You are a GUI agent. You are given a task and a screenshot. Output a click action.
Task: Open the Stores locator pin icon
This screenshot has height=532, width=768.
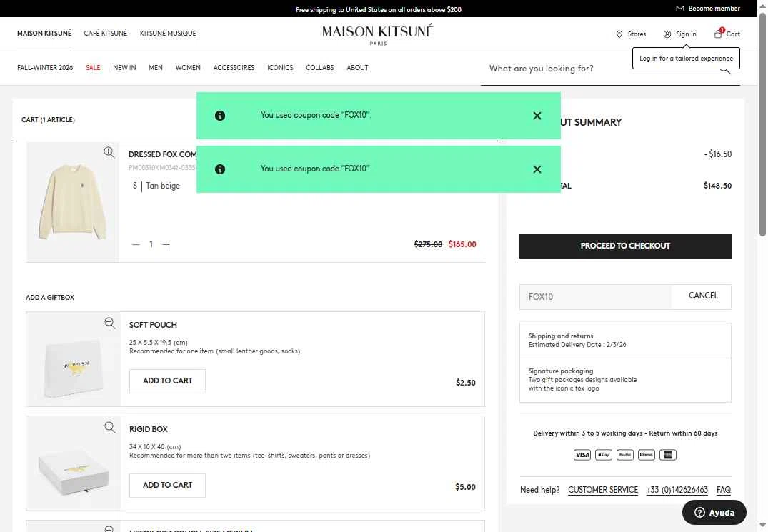[619, 34]
